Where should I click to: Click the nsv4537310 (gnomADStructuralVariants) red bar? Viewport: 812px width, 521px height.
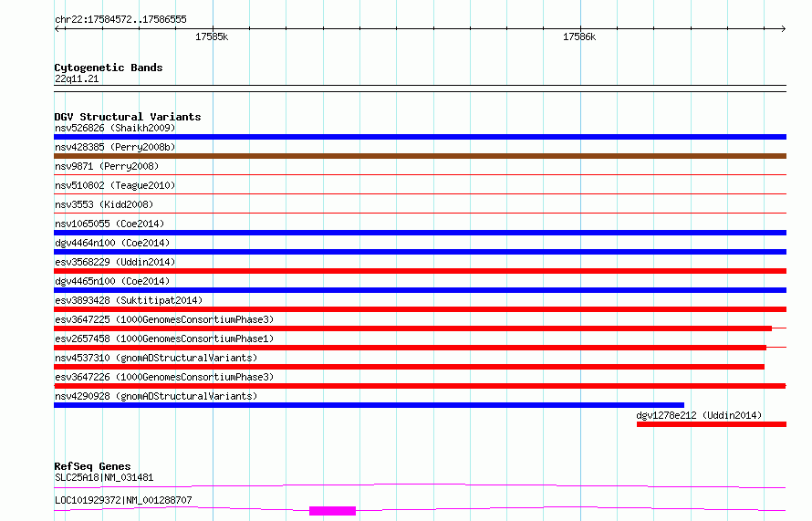409,367
